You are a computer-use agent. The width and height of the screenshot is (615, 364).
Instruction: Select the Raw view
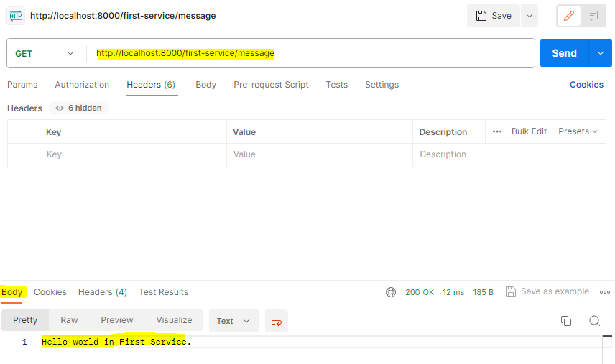[69, 320]
